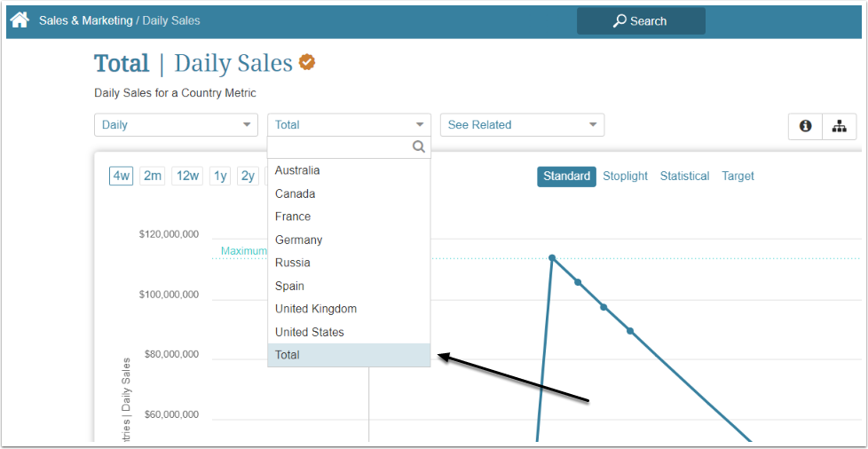Select Australia from the country list
Image resolution: width=868 pixels, height=449 pixels.
click(297, 170)
